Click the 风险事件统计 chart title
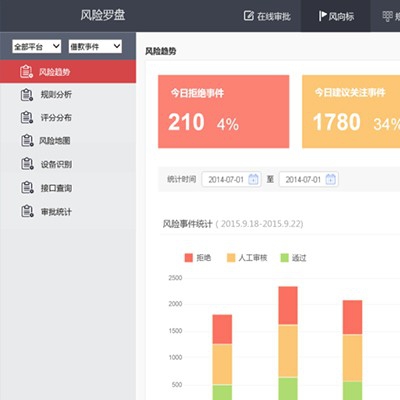The height and width of the screenshot is (400, 400). point(187,224)
